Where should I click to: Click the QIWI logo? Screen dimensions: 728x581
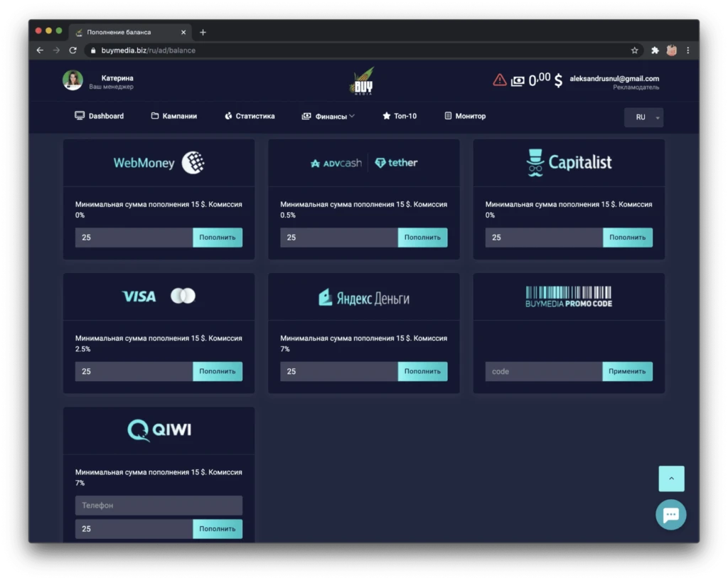point(159,430)
